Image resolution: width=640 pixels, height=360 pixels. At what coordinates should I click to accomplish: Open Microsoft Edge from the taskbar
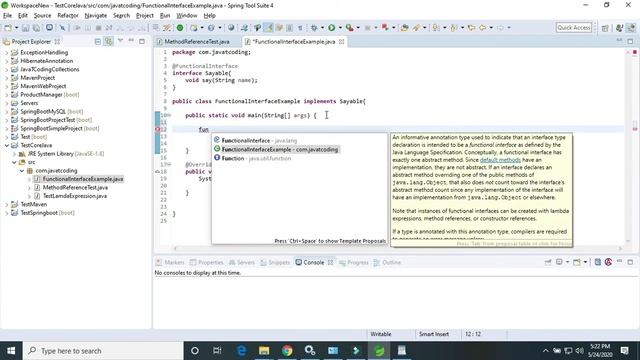[241, 351]
